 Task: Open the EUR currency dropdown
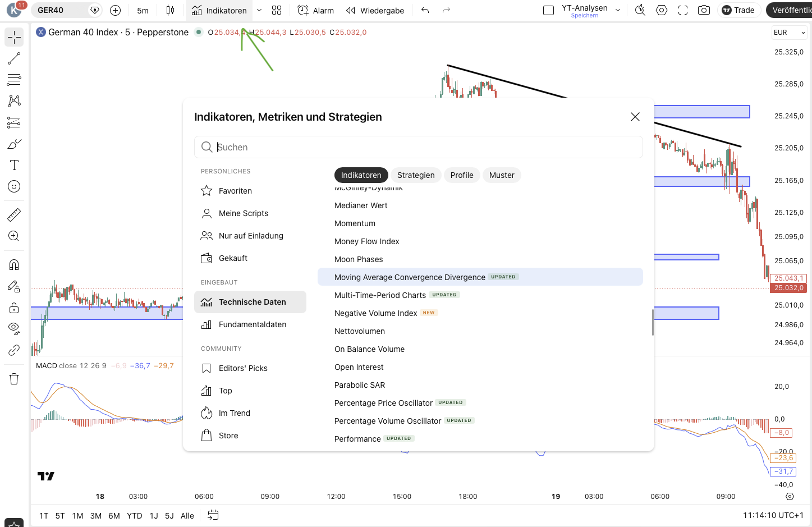[x=789, y=33]
